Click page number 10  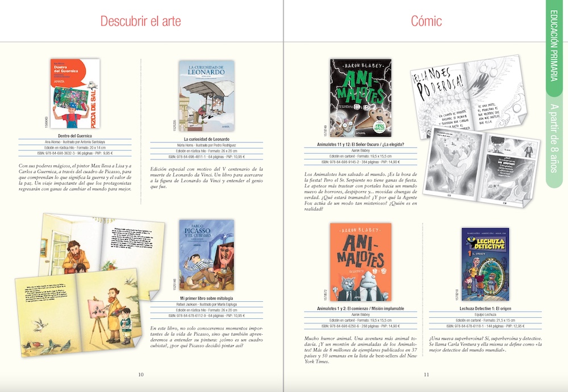(140, 374)
